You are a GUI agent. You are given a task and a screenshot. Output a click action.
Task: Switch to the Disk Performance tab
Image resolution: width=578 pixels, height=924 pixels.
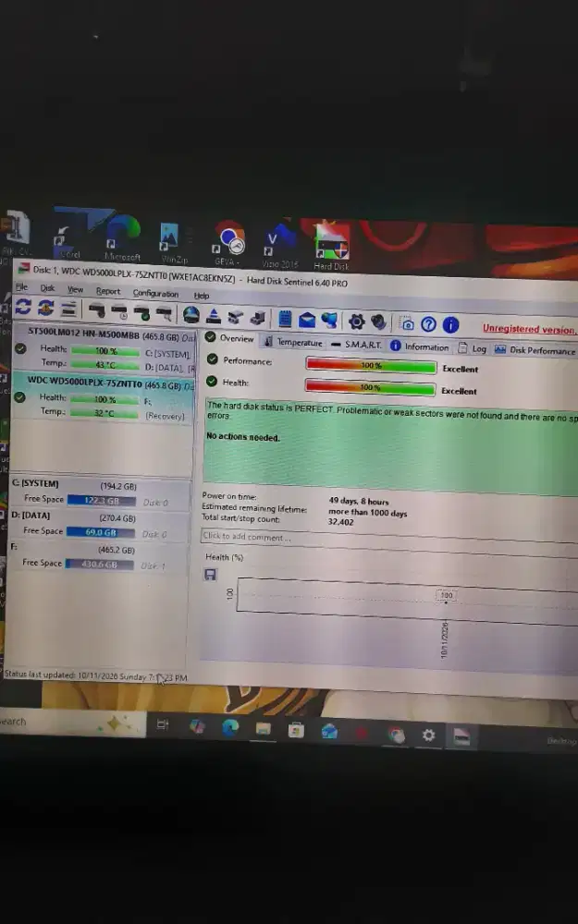tap(535, 350)
